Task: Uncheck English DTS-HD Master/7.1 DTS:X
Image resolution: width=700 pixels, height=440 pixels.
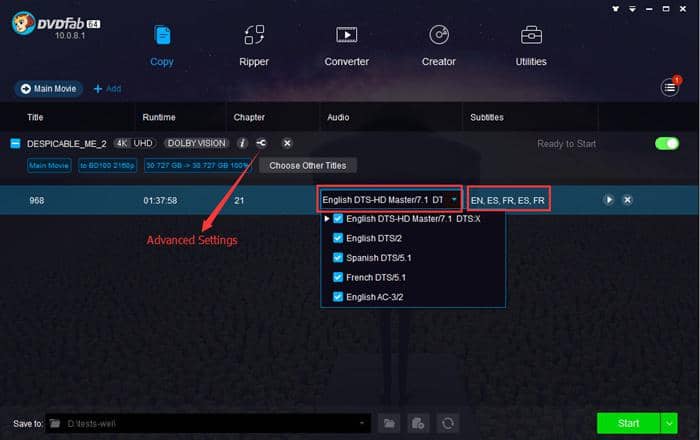Action: [x=338, y=219]
